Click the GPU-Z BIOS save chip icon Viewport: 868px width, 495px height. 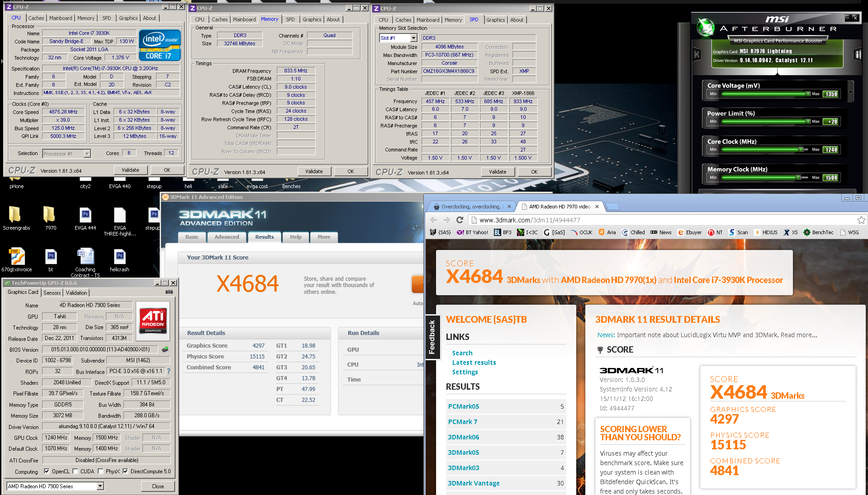coord(165,349)
